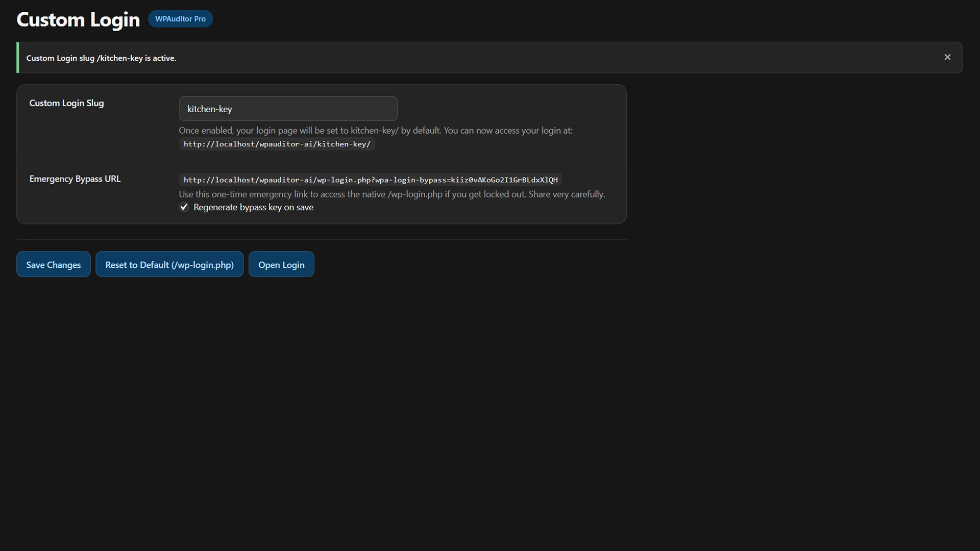Click help text 'Use this one-time emergency link'
This screenshot has width=980, height=551.
tap(392, 194)
